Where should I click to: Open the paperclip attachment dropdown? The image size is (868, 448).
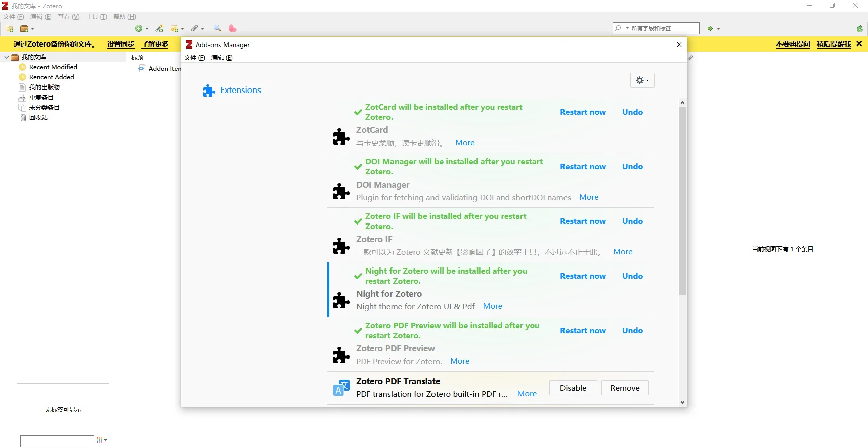202,29
